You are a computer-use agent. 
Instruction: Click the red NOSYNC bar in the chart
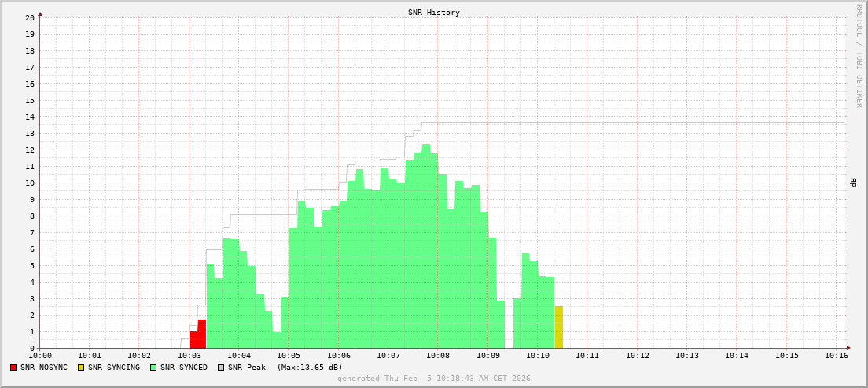point(198,337)
